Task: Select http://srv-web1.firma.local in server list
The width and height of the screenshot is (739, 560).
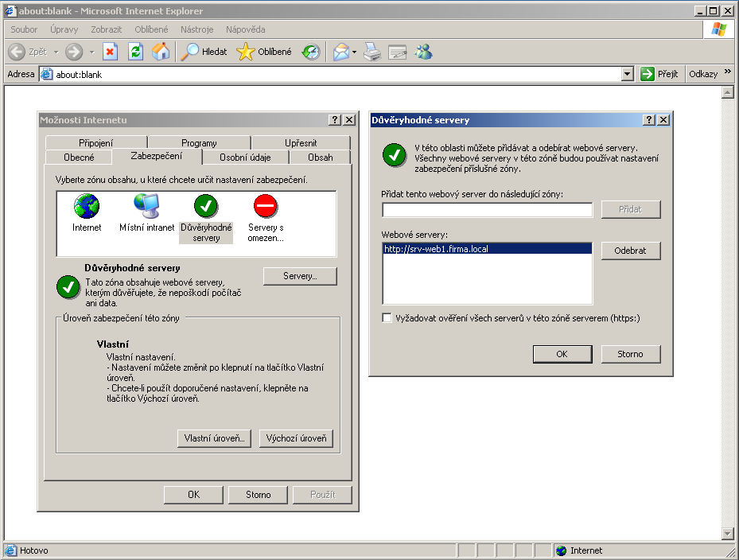Action: point(488,249)
